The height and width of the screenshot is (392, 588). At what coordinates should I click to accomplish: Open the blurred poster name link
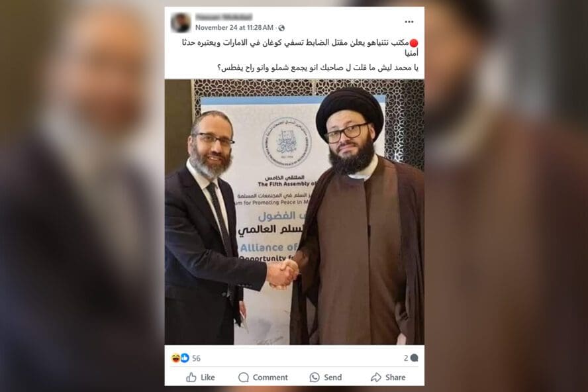pyautogui.click(x=224, y=17)
